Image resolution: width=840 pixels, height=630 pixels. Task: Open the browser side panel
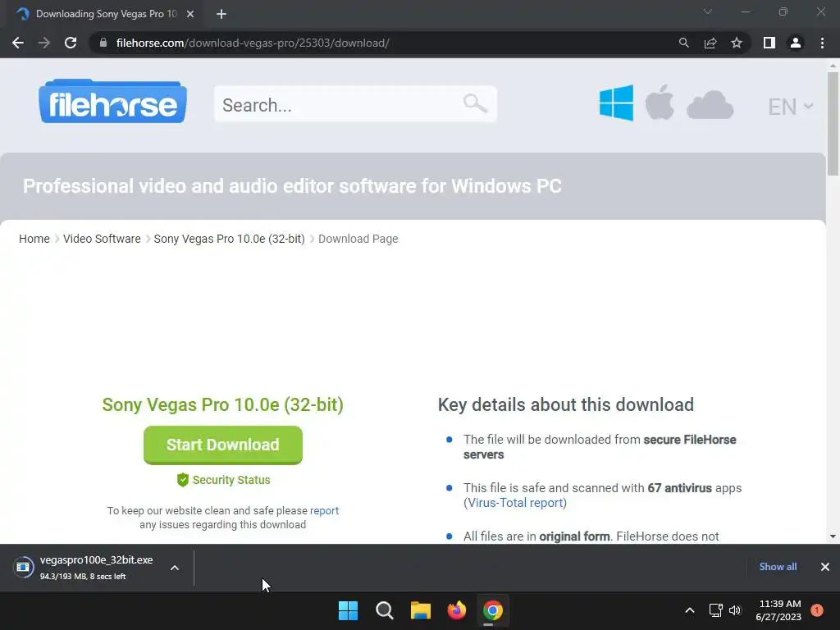(x=769, y=43)
